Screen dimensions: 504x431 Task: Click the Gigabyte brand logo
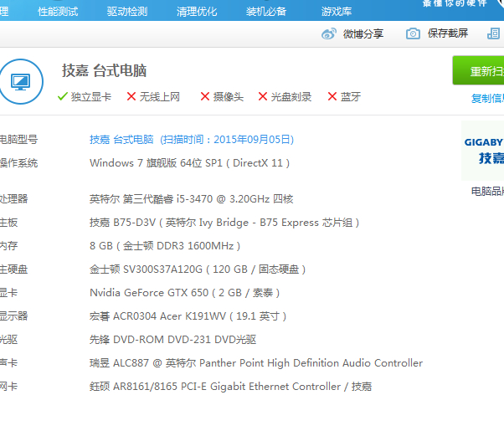click(483, 151)
